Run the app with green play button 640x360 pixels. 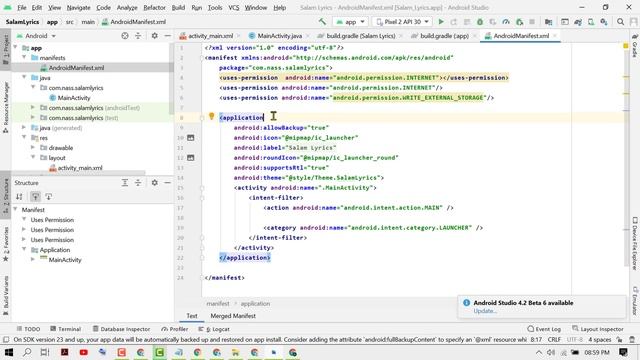point(441,22)
